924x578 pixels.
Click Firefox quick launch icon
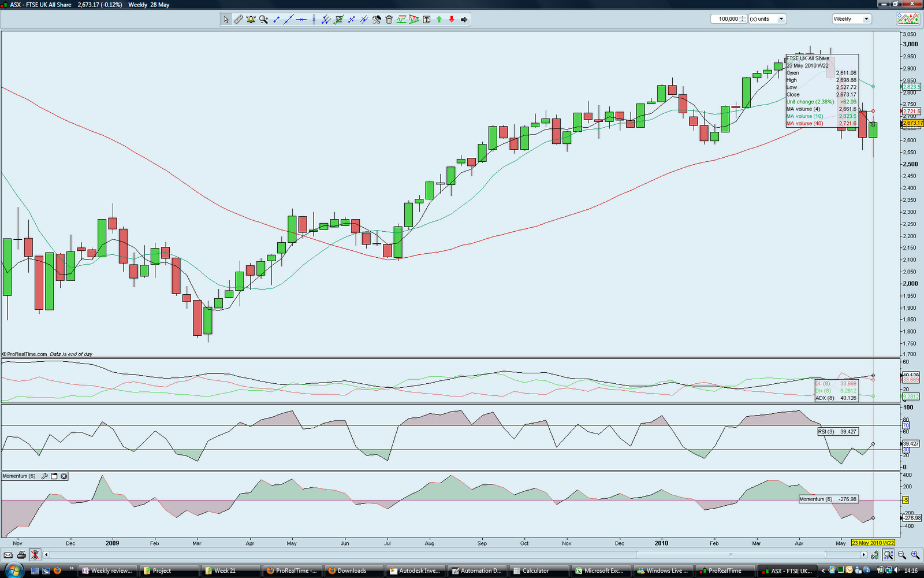(x=57, y=570)
